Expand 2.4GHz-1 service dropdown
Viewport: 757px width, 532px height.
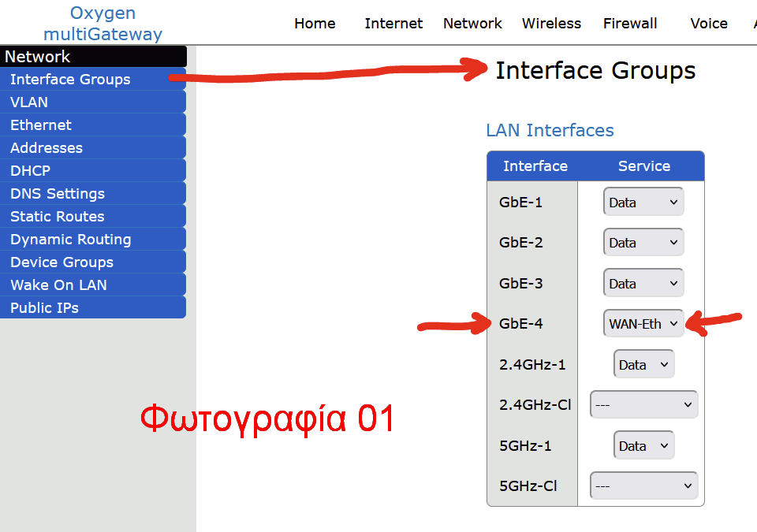(x=643, y=364)
